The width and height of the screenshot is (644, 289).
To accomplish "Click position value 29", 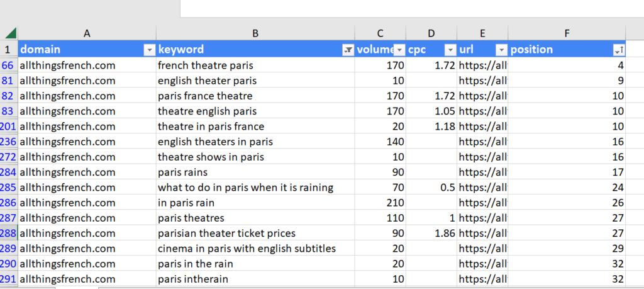I will 567,248.
